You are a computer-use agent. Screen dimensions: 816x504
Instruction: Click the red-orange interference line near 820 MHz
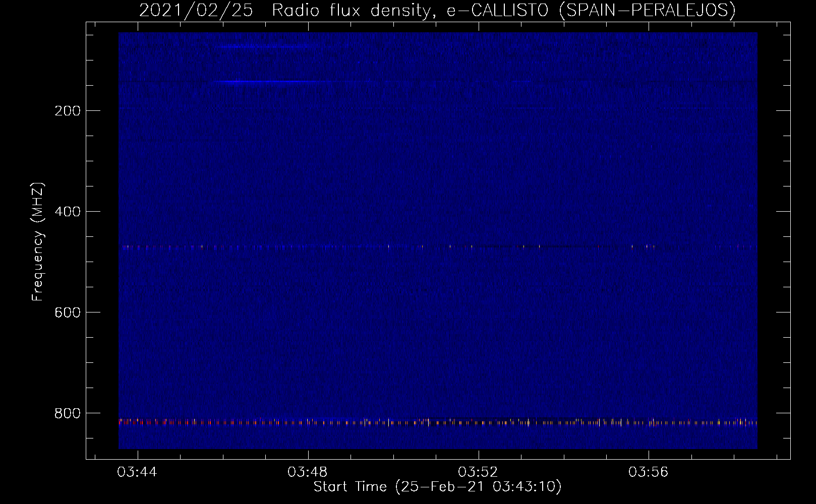[438, 422]
